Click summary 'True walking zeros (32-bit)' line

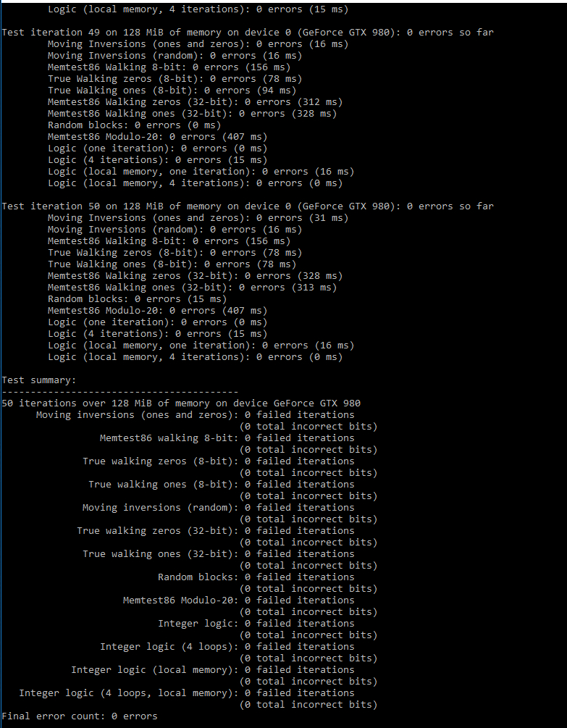216,531
